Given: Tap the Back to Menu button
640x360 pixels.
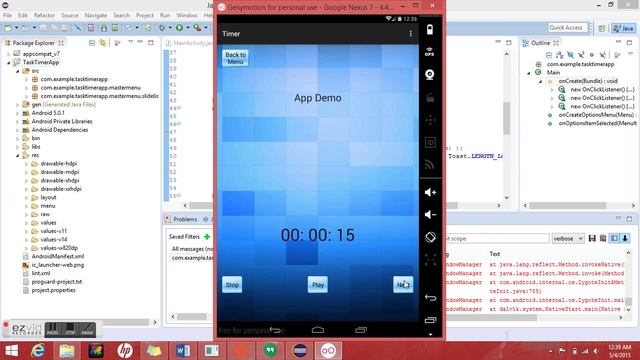Looking at the screenshot, I should (236, 58).
